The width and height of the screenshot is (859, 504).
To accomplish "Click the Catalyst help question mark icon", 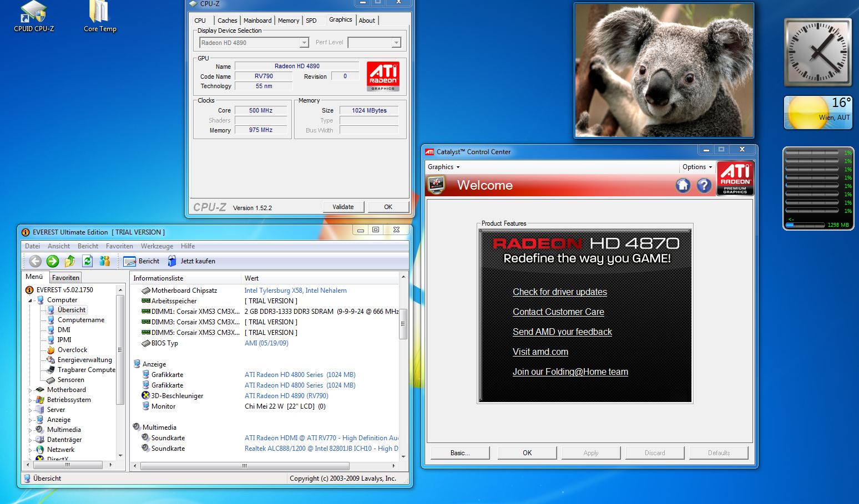I will [704, 185].
